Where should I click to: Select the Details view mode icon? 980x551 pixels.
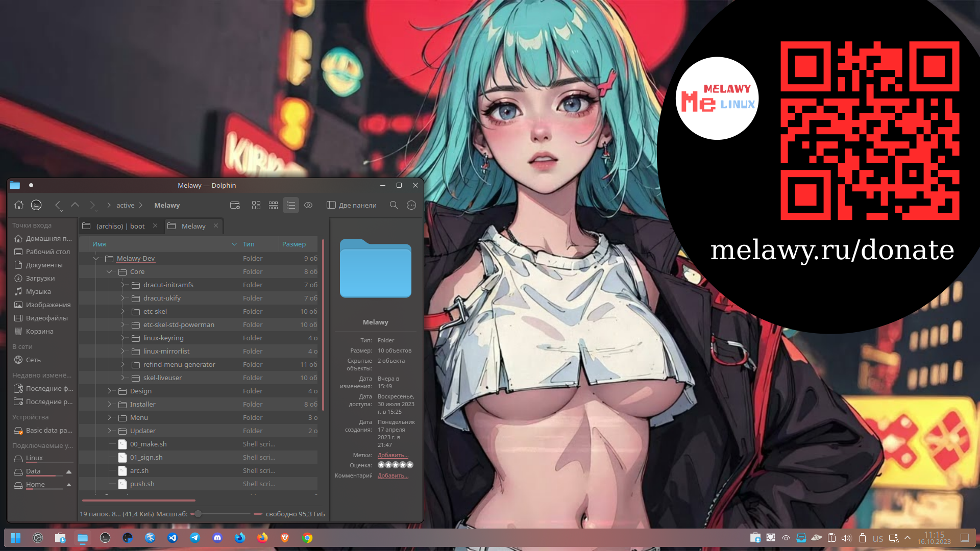[291, 205]
